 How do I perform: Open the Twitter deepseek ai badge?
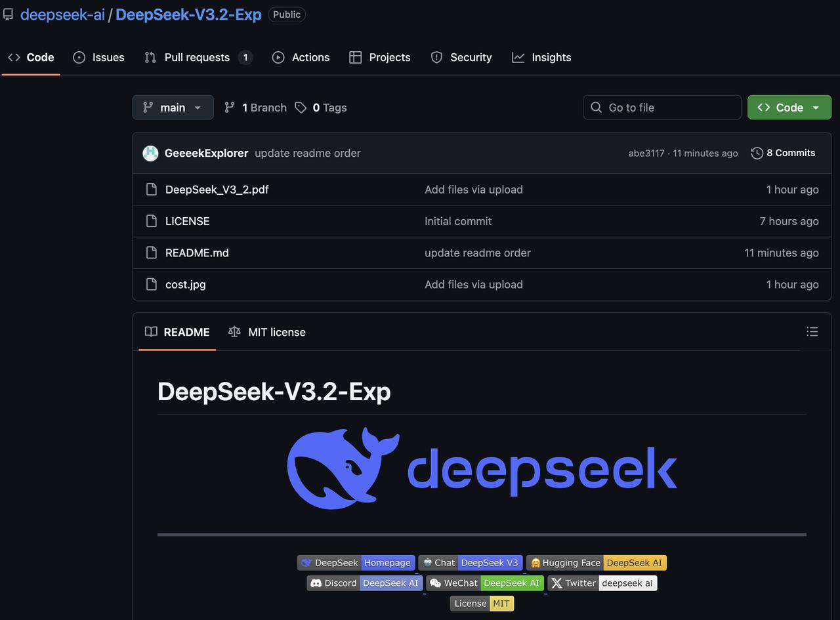pyautogui.click(x=602, y=583)
